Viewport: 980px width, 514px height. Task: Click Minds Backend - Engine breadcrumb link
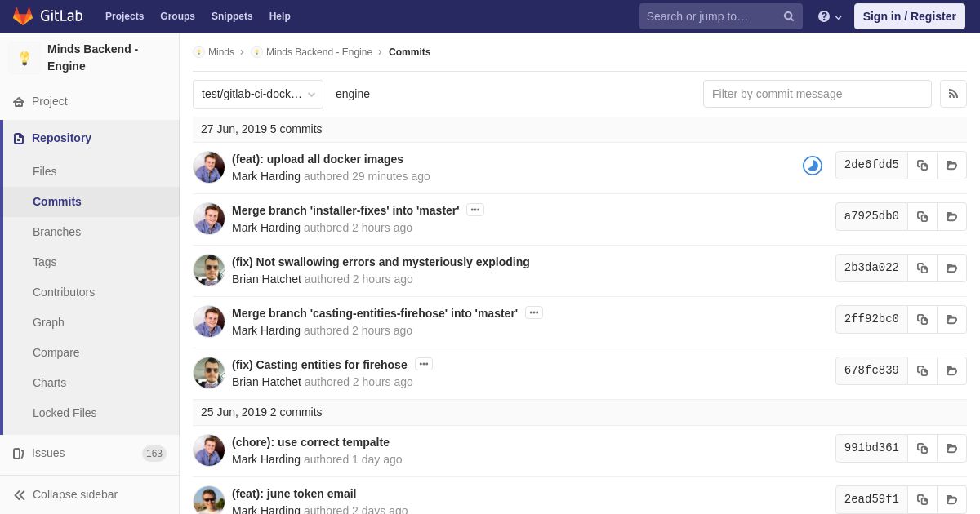click(319, 52)
